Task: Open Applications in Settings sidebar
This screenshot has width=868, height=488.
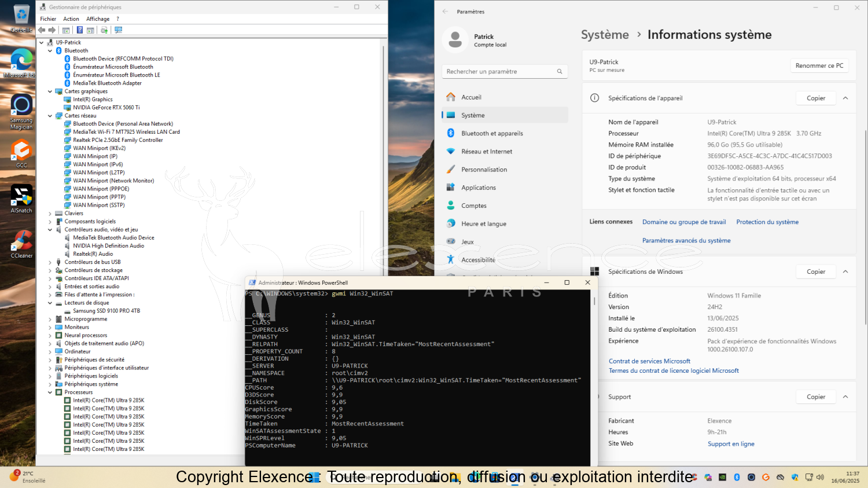Action: point(505,188)
